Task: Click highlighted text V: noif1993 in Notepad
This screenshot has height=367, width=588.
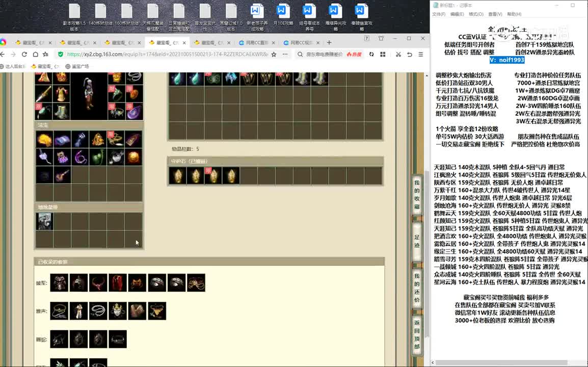Action: 507,60
